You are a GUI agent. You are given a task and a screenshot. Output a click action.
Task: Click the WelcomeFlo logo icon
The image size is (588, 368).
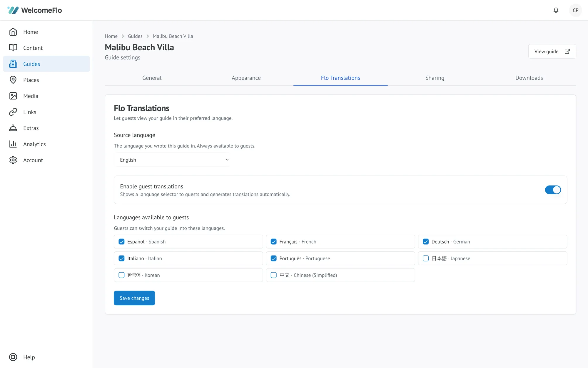click(x=13, y=10)
